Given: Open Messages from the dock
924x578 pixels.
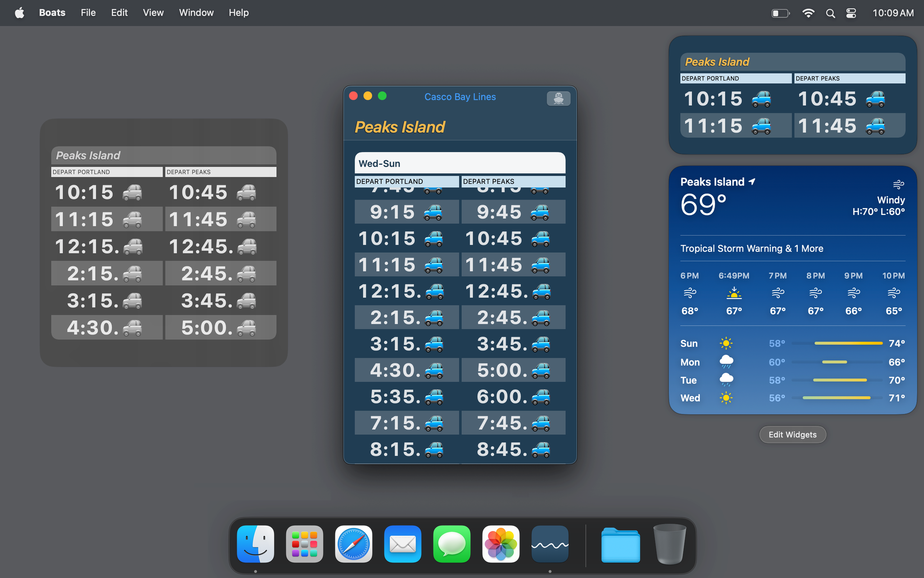Looking at the screenshot, I should pos(452,544).
